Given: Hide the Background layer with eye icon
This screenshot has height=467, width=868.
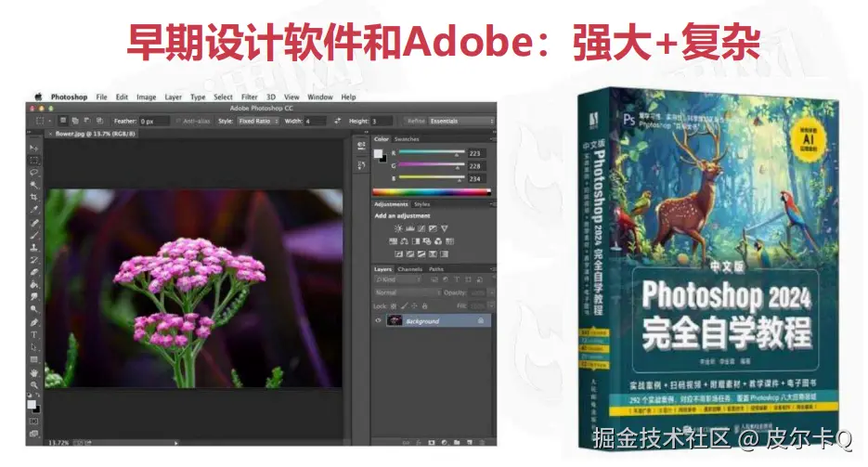Looking at the screenshot, I should pos(378,320).
